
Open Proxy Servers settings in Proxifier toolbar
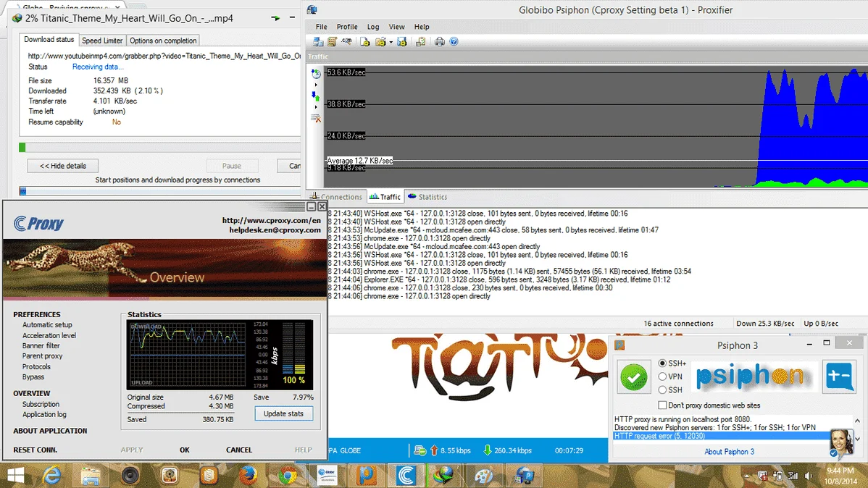[318, 41]
